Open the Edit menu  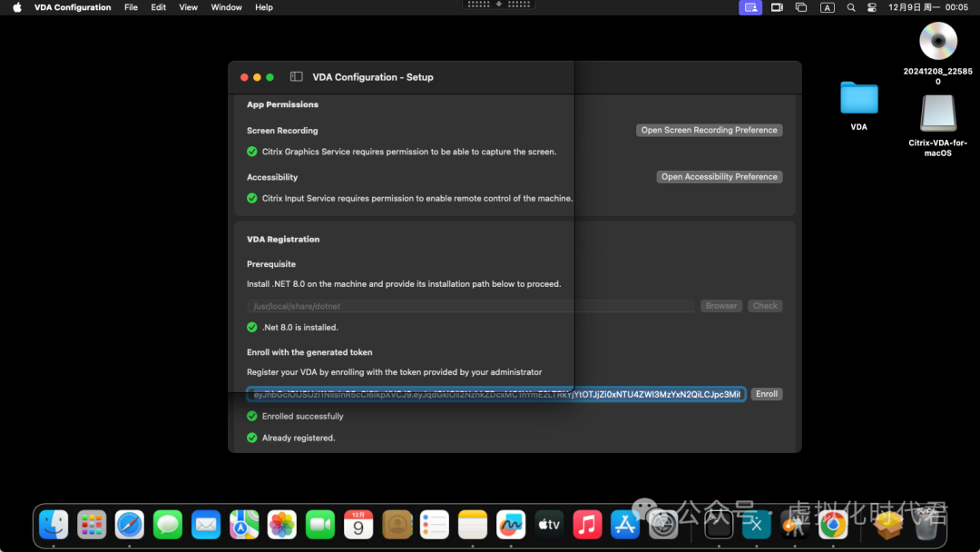(x=158, y=7)
